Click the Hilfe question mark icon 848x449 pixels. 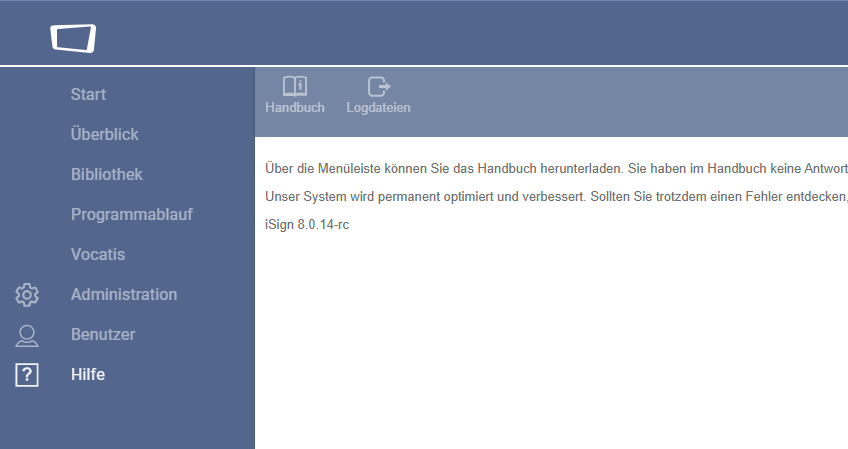coord(26,375)
